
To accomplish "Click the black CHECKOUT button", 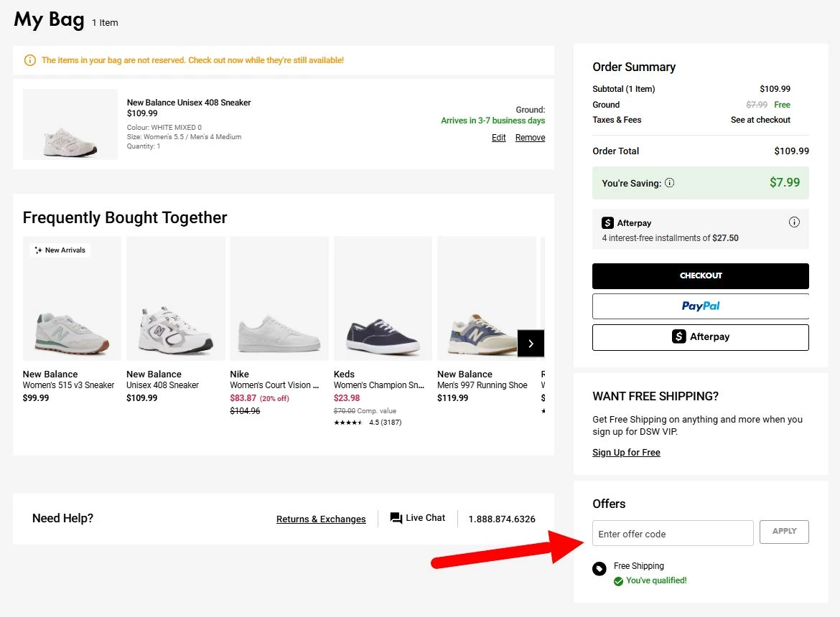I will pyautogui.click(x=701, y=276).
